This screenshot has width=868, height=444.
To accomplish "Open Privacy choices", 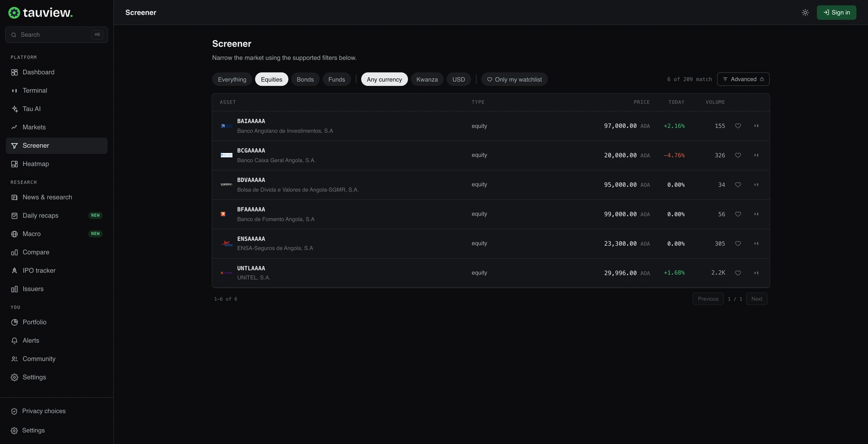I will (x=56, y=412).
